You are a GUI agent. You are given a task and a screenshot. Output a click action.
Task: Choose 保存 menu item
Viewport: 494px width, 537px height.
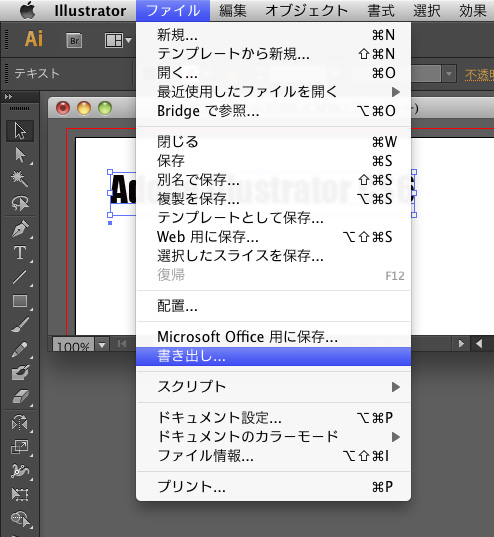click(x=273, y=161)
